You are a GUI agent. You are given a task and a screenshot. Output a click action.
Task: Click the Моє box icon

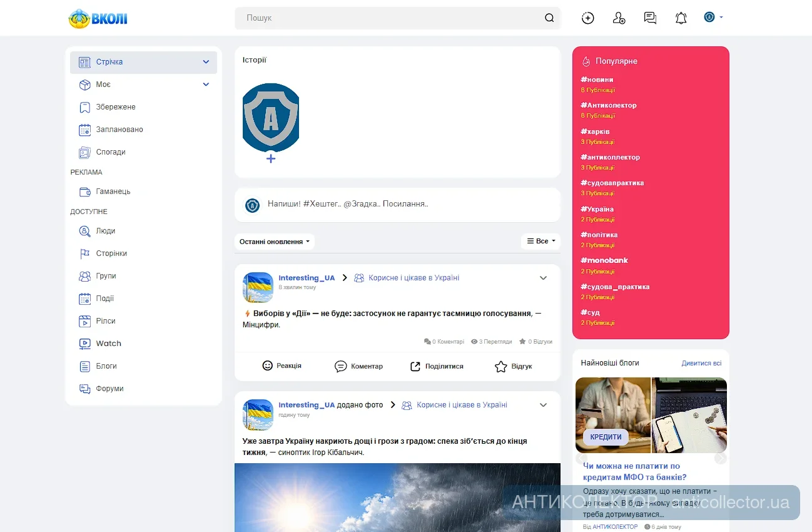[x=85, y=84]
